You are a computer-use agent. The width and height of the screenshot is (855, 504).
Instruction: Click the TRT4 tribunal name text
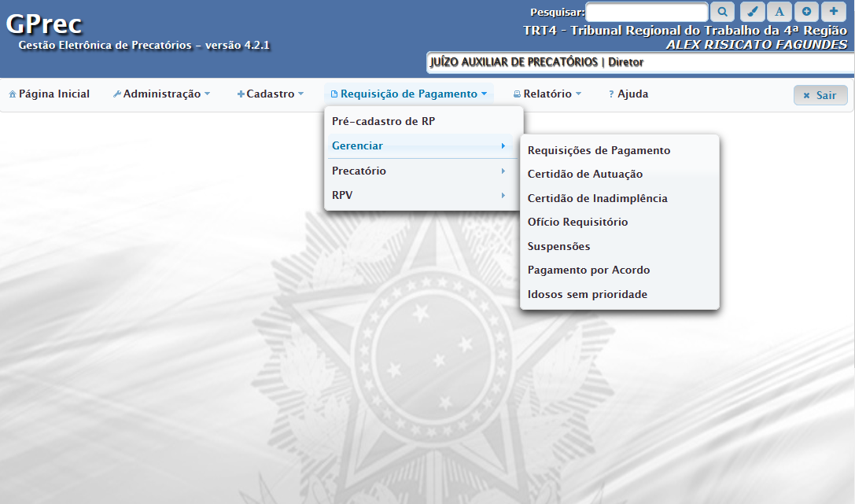click(685, 31)
